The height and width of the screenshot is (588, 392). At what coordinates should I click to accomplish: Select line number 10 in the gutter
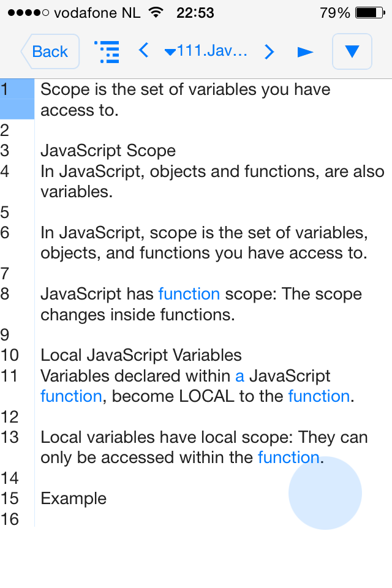tap(10, 355)
